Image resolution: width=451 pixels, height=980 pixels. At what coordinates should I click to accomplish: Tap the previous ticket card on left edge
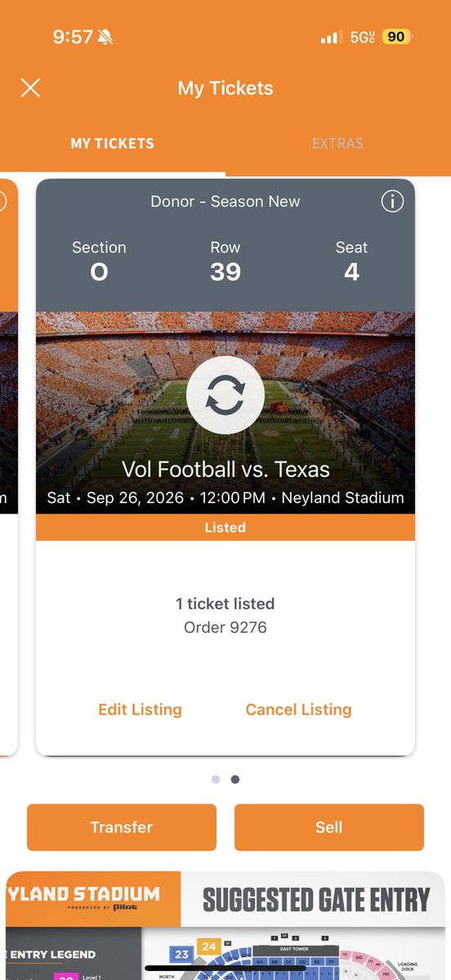8,467
